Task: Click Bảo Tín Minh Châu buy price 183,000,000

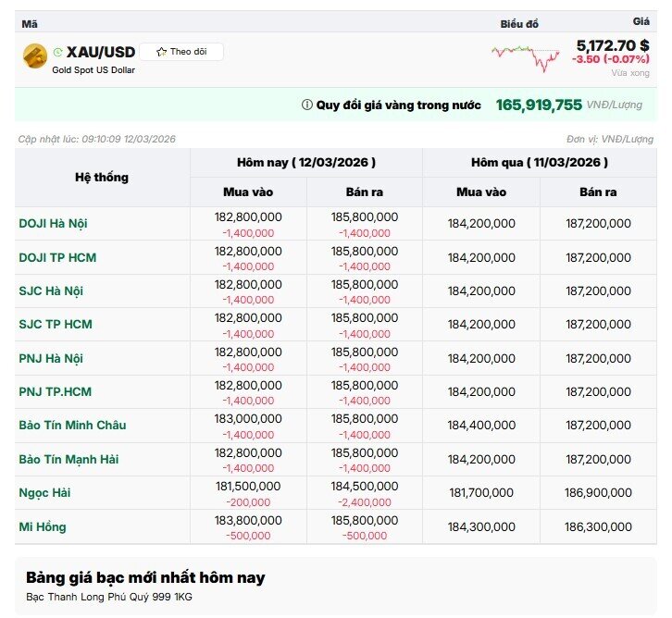Action: 248,419
